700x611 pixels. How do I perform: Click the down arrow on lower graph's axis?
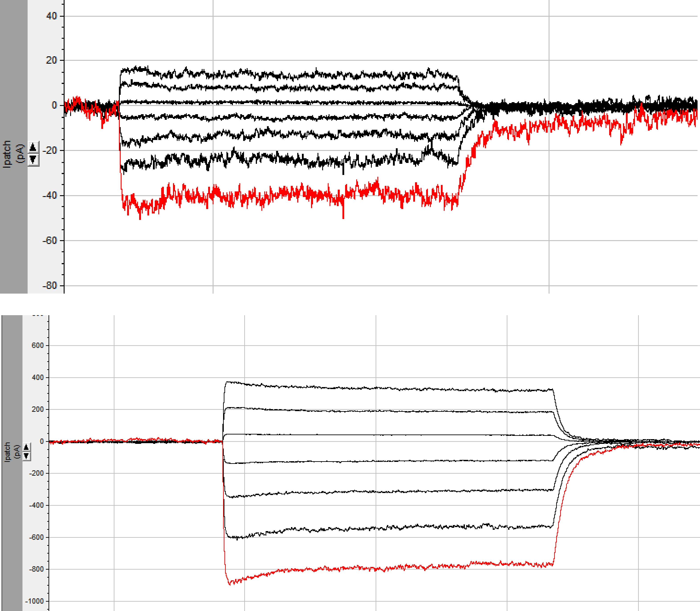pyautogui.click(x=26, y=456)
